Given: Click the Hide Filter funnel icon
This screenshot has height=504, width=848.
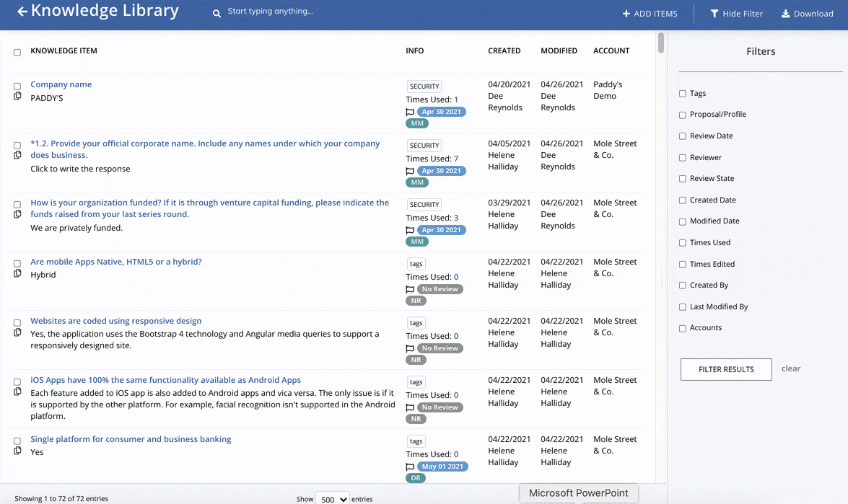Looking at the screenshot, I should [x=714, y=14].
